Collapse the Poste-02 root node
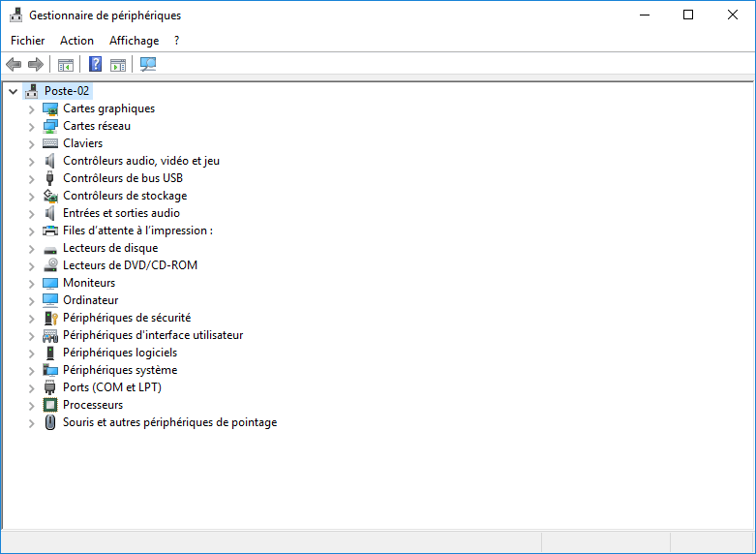Image resolution: width=756 pixels, height=554 pixels. tap(13, 91)
